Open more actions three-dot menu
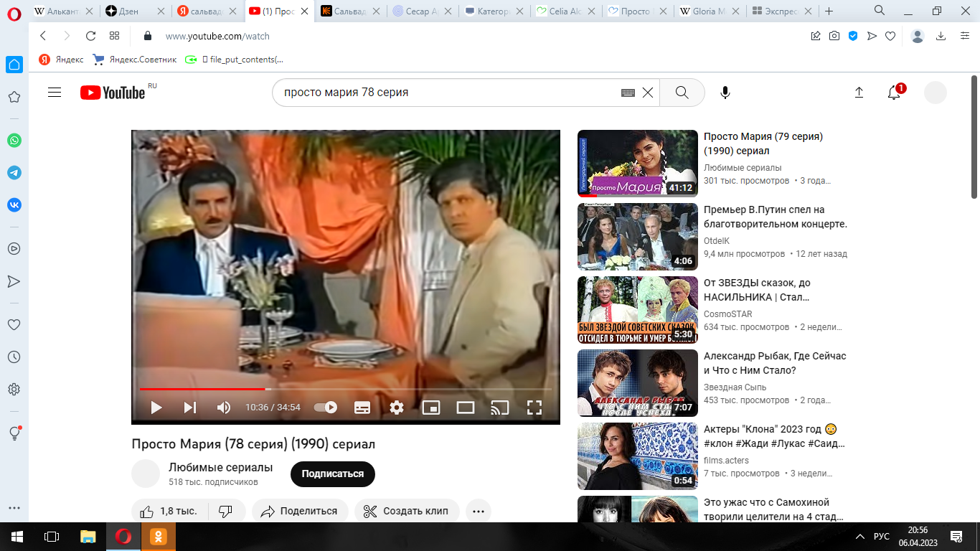980x551 pixels. (479, 511)
